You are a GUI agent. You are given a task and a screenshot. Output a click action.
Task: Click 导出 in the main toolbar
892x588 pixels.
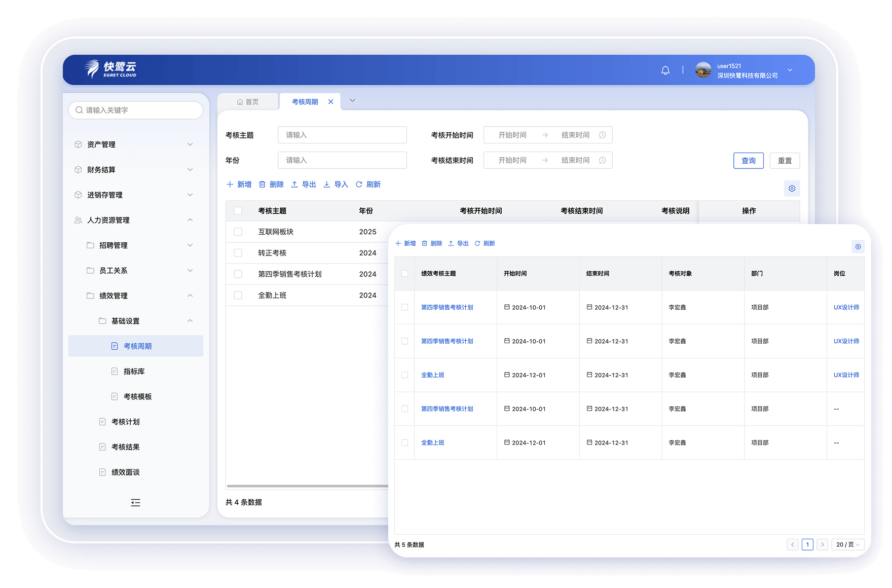coord(304,185)
